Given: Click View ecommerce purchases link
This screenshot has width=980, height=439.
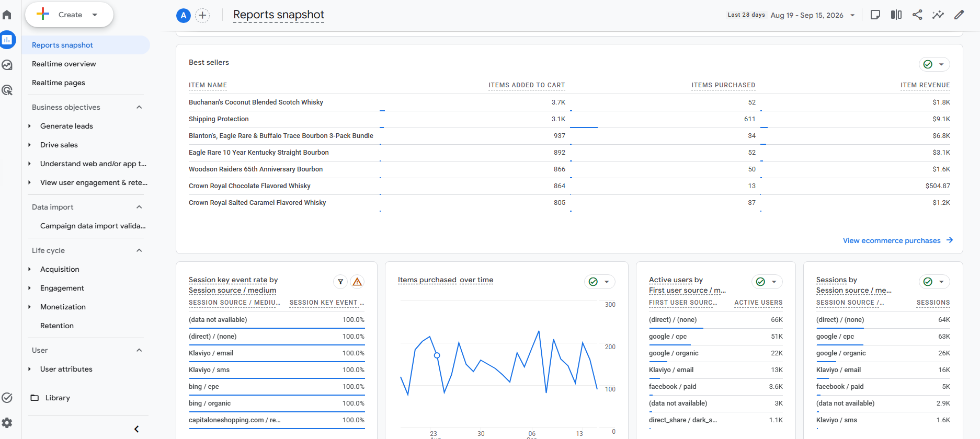Looking at the screenshot, I should [x=892, y=240].
